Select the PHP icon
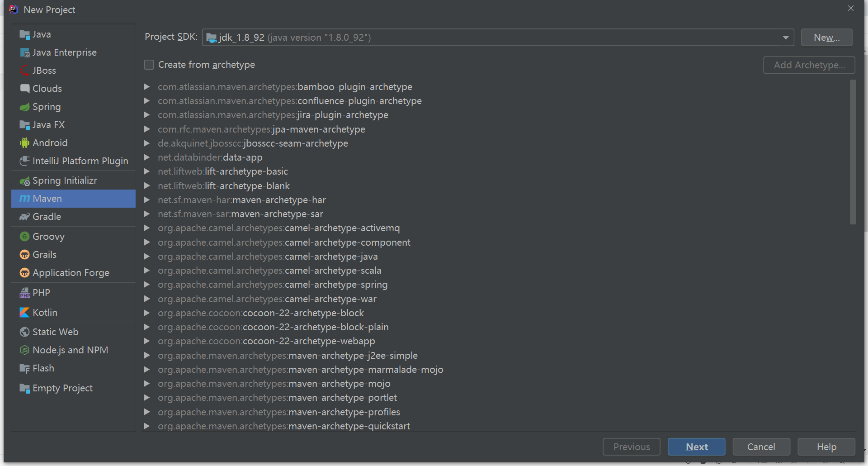 pyautogui.click(x=25, y=293)
